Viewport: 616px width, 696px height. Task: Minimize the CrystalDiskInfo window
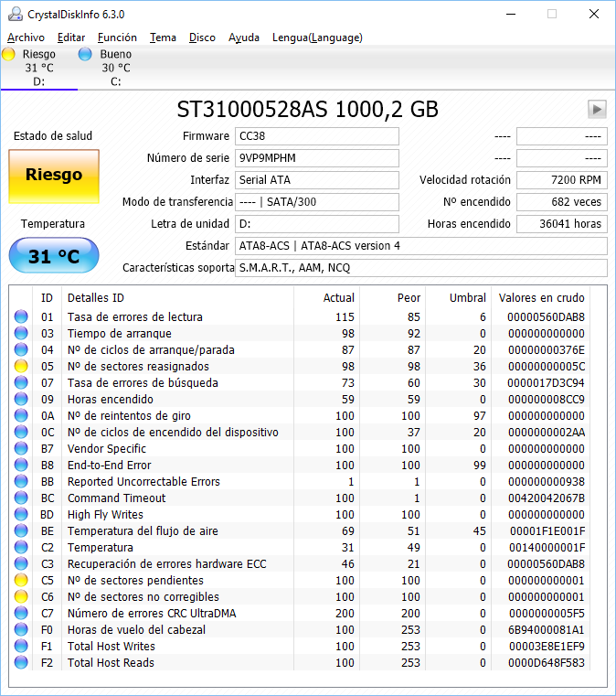[511, 15]
